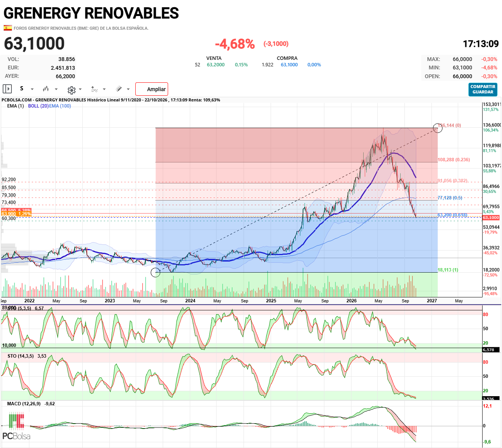Select the Fibonacci top anchor circle
This screenshot has height=448, width=502.
(438, 128)
